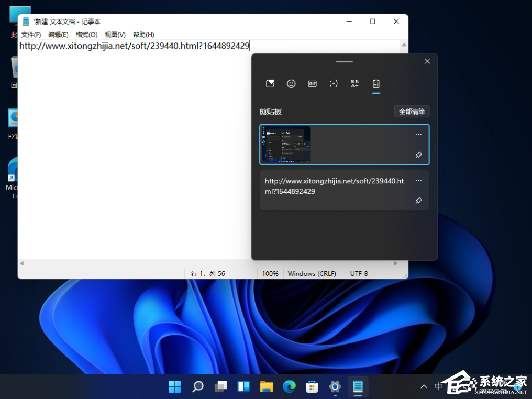Click the horizontal scrollbar left arrow
This screenshot has height=399, width=532.
click(21, 263)
